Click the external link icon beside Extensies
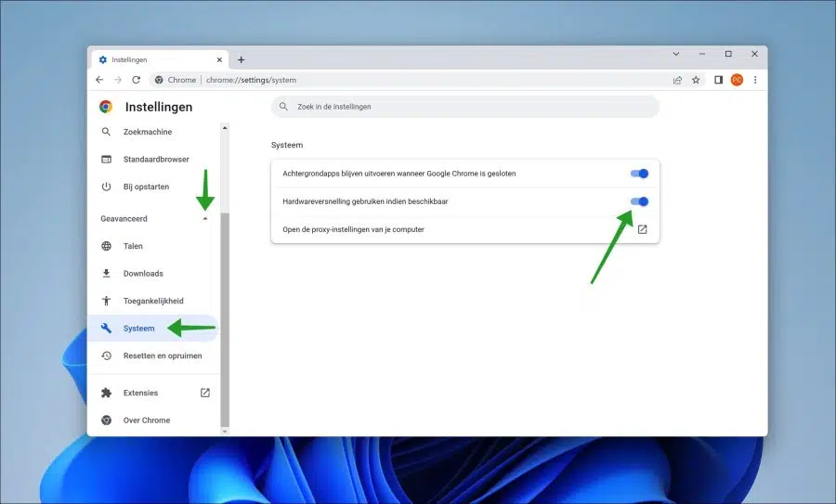836x504 pixels. (x=205, y=393)
